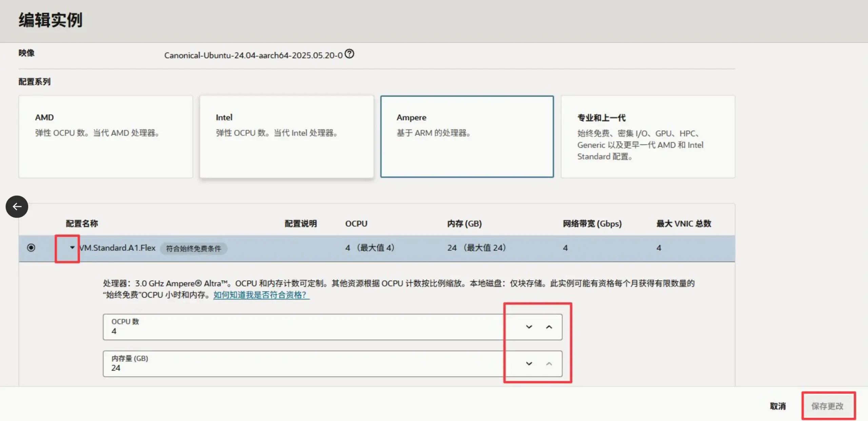Screen dimensions: 868x421
Task: Click the 配置系列 section label
Action: tap(35, 82)
